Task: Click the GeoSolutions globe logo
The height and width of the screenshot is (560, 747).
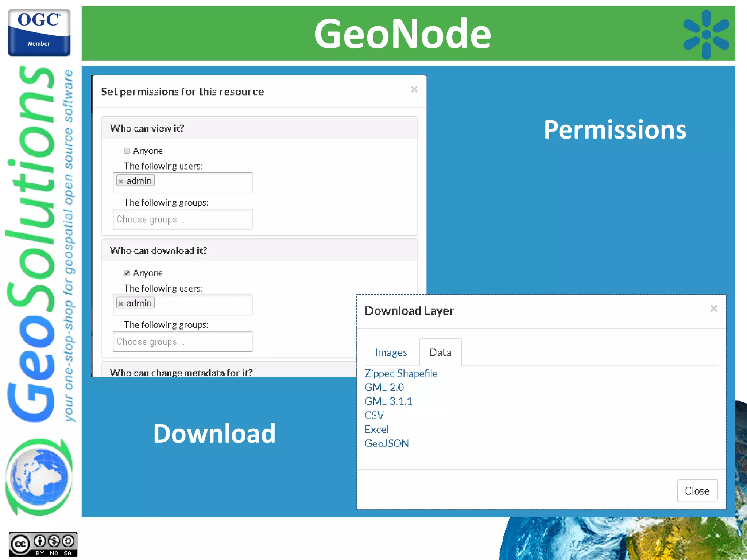Action: click(39, 477)
